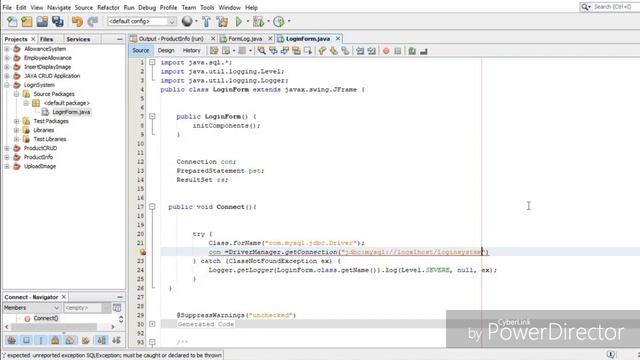Switch to Output - ProductInfo (run) tab
The width and height of the screenshot is (640, 360).
click(171, 39)
